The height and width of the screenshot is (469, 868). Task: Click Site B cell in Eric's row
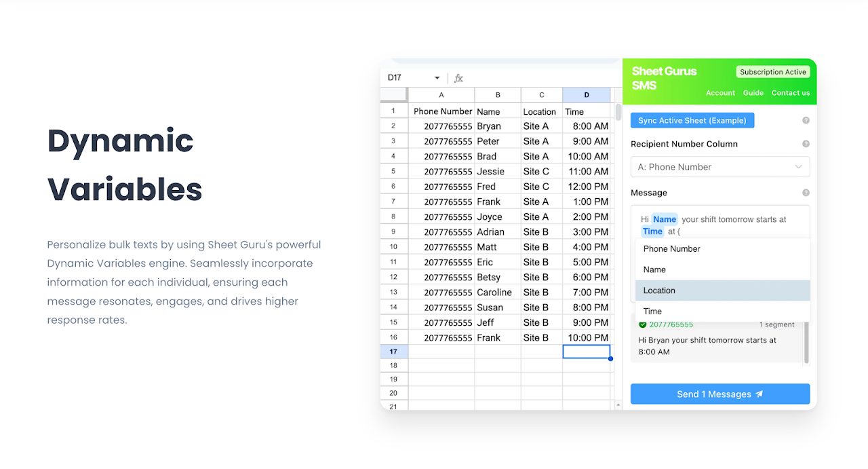pos(542,262)
